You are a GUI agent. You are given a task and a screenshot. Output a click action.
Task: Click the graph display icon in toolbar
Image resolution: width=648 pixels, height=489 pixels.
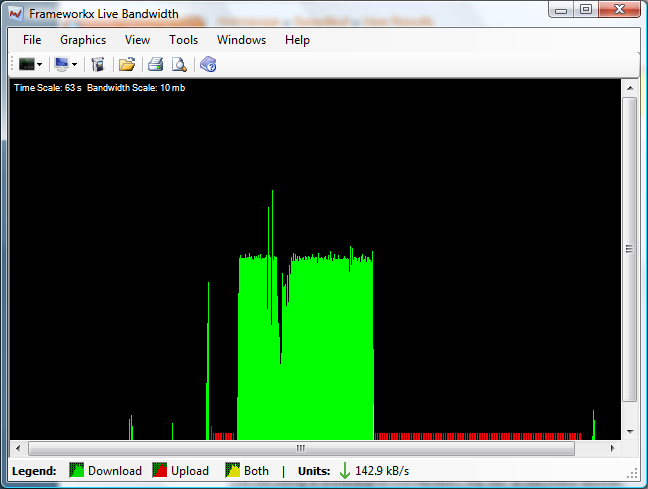point(26,65)
